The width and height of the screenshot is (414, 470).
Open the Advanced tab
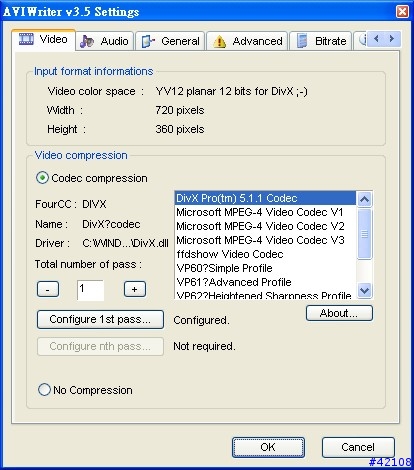click(247, 41)
